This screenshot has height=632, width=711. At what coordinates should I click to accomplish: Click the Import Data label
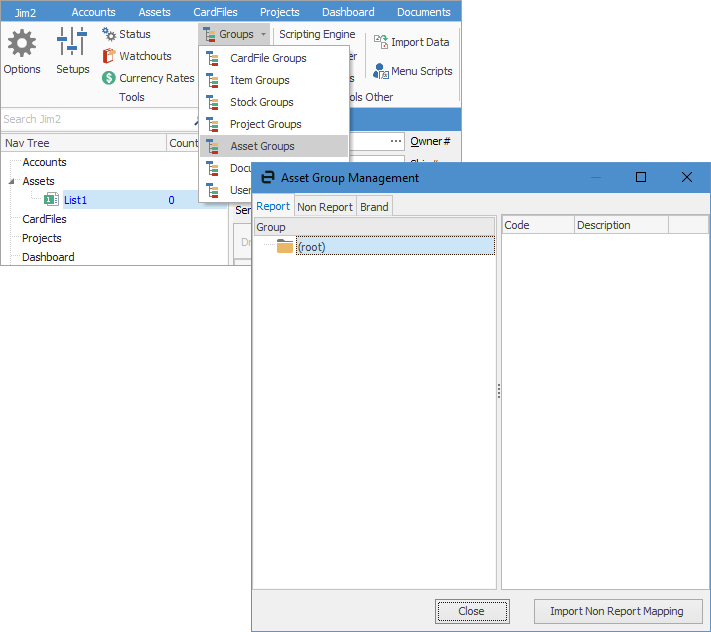[420, 42]
